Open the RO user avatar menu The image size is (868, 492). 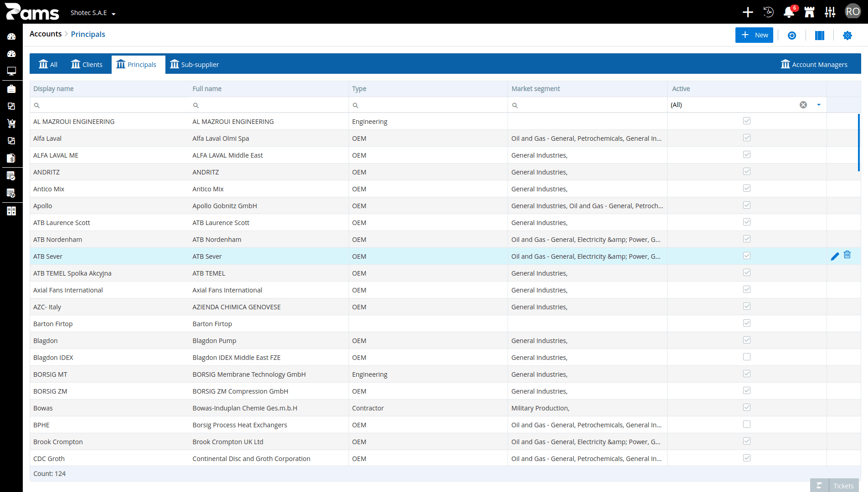[853, 12]
